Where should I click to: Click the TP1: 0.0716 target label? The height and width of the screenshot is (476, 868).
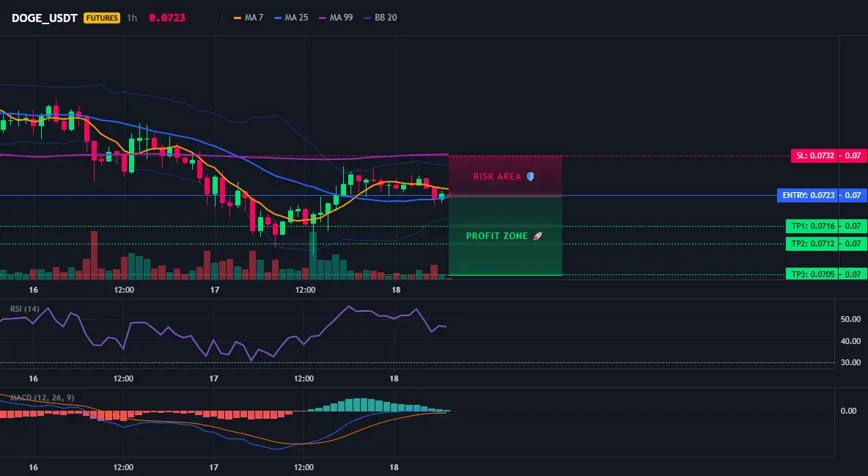[x=812, y=226]
